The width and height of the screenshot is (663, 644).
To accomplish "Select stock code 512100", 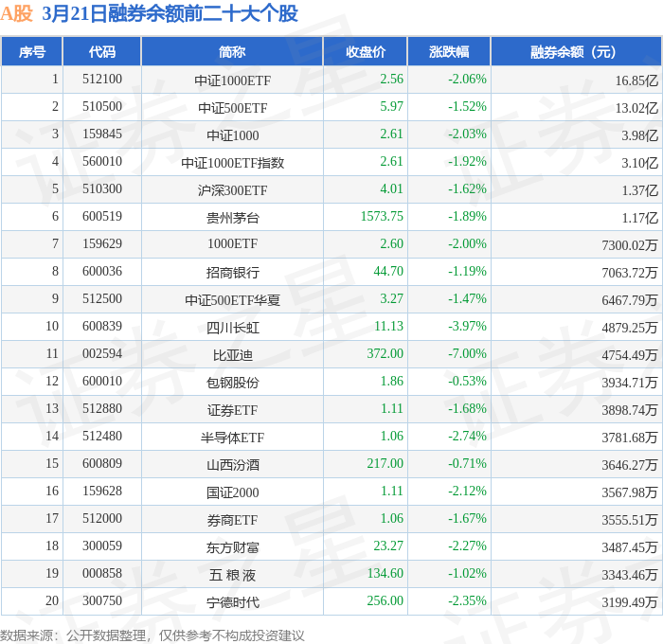I will [x=102, y=79].
